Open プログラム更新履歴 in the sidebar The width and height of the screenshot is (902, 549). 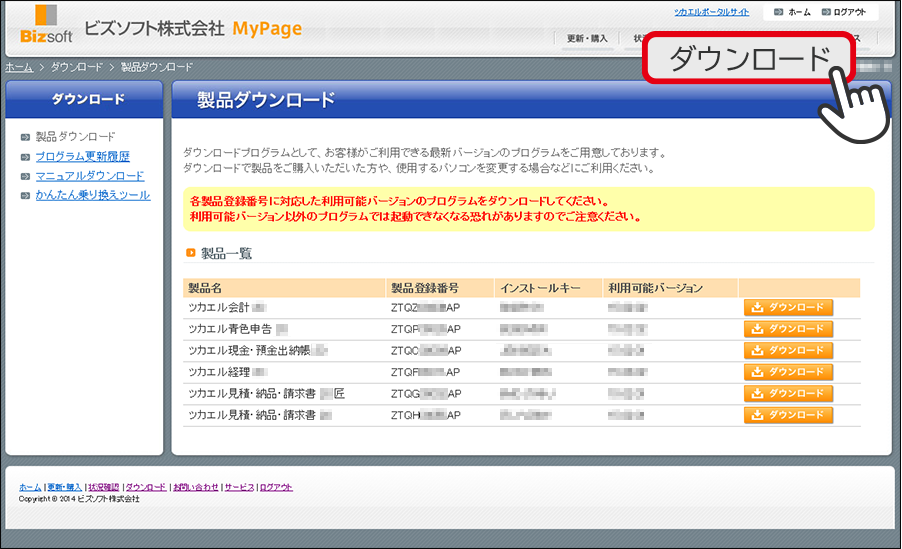[x=83, y=157]
